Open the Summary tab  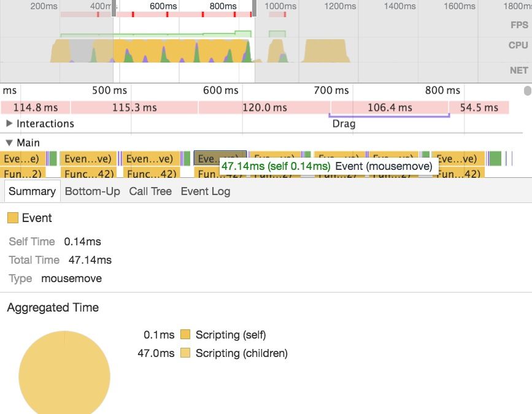(x=33, y=191)
